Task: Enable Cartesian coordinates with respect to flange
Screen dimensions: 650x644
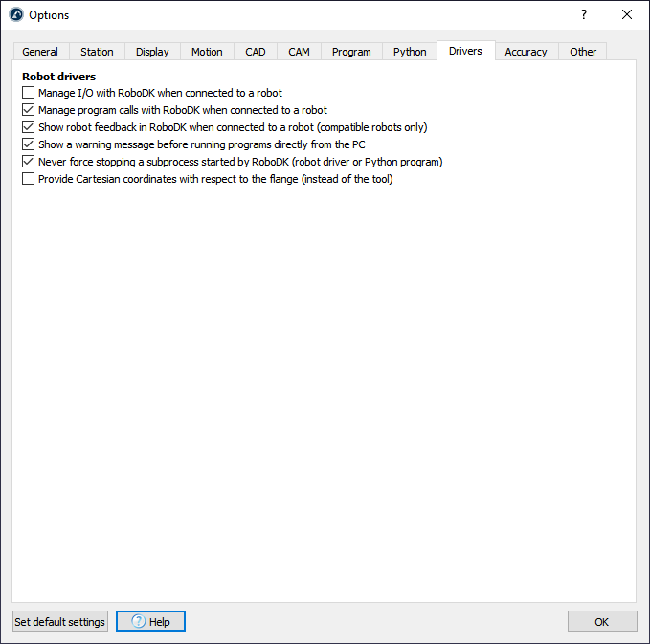Action: click(x=28, y=179)
